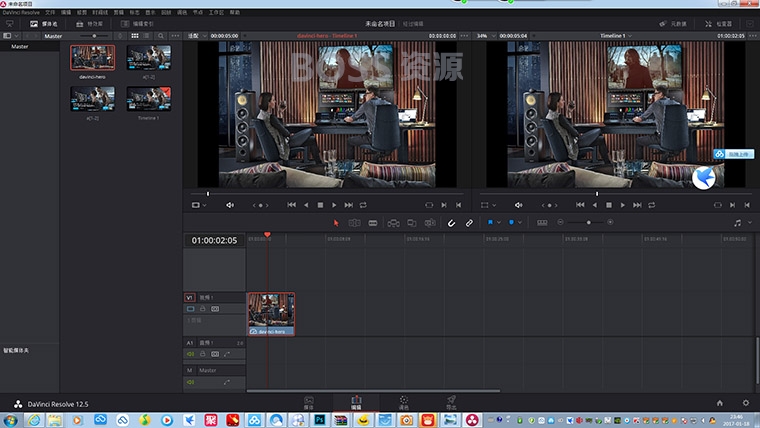Open the flag color dropdown arrow
Image resolution: width=760 pixels, height=428 pixels.
[x=499, y=222]
